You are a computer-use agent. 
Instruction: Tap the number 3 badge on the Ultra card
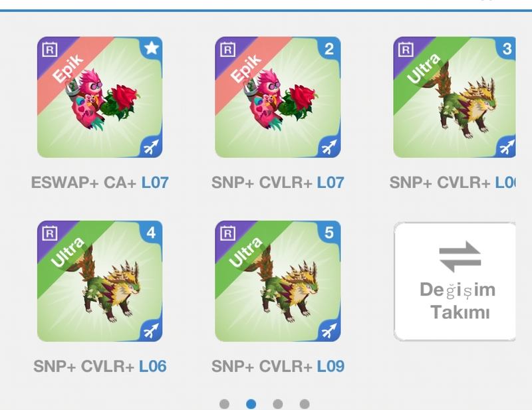pos(506,49)
